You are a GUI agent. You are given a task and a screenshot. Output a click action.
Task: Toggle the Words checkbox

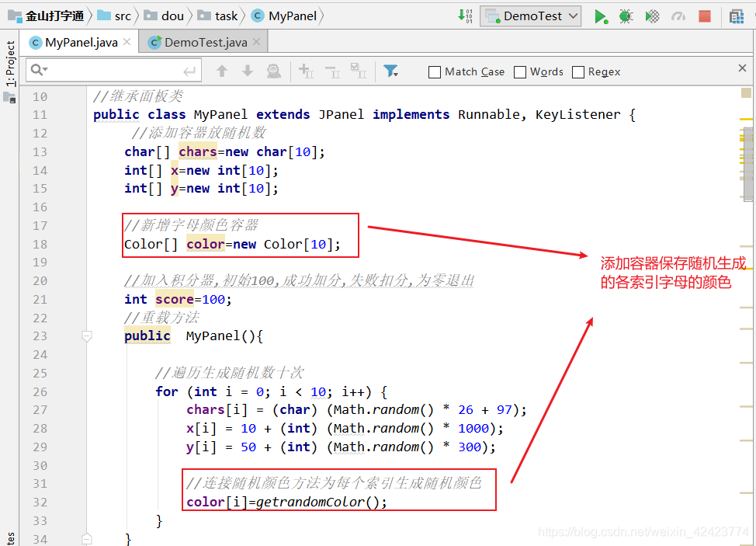tap(520, 72)
